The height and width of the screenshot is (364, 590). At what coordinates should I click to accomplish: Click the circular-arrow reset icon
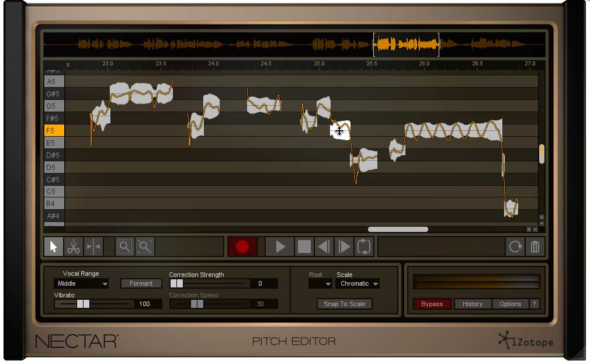pos(515,247)
